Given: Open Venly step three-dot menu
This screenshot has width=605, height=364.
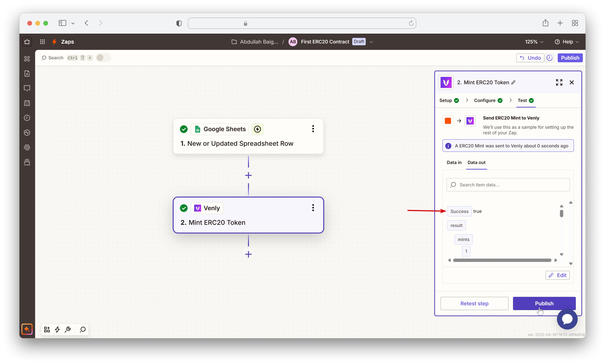Looking at the screenshot, I should point(313,208).
